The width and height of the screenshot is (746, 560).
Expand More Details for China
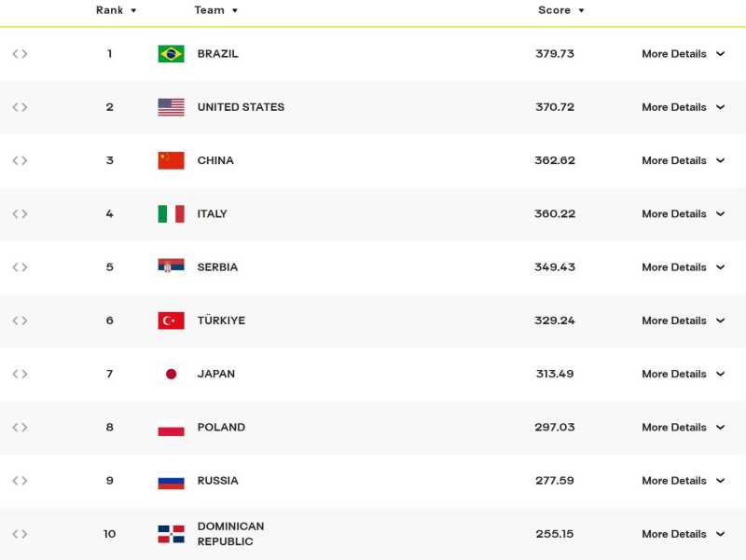(x=683, y=160)
